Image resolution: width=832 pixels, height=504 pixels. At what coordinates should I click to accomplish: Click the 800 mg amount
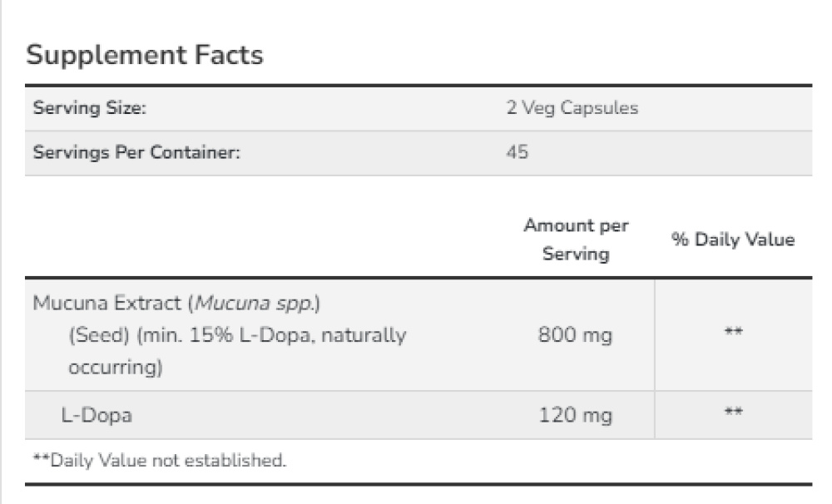tap(576, 335)
